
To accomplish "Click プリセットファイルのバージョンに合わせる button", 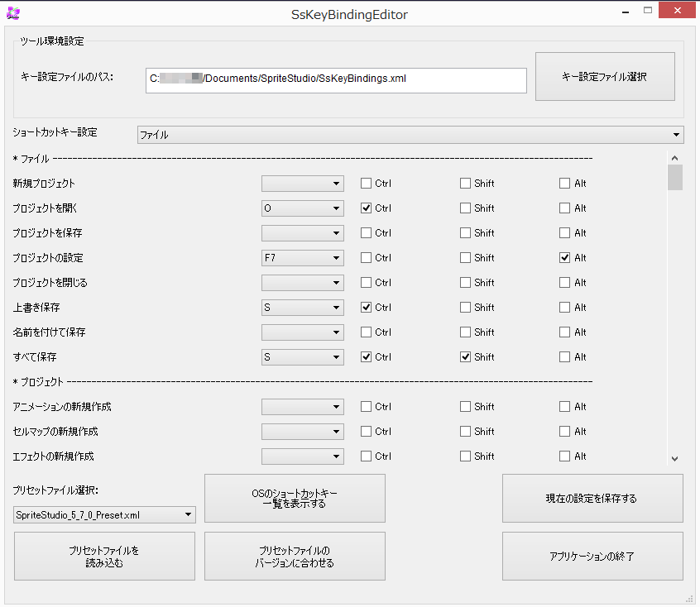I will pyautogui.click(x=295, y=556).
